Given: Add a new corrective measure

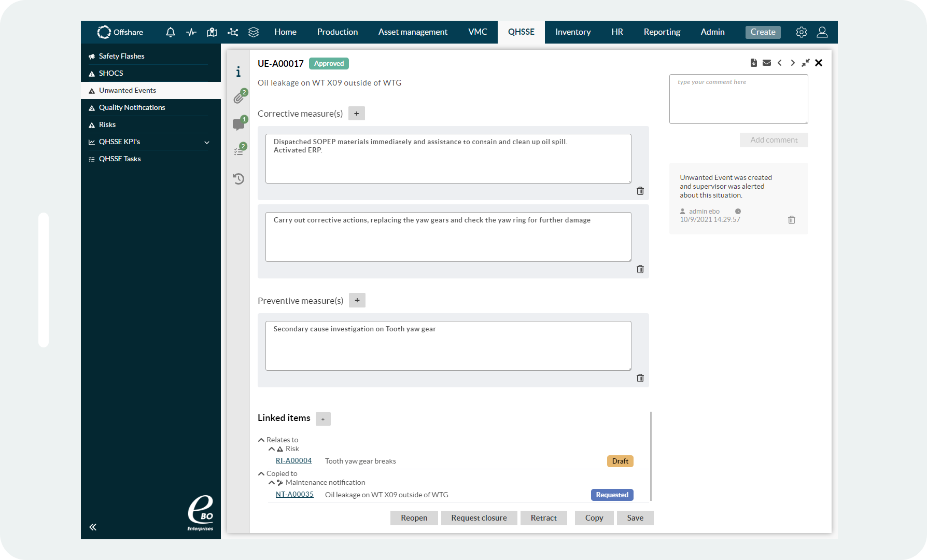Looking at the screenshot, I should [357, 114].
